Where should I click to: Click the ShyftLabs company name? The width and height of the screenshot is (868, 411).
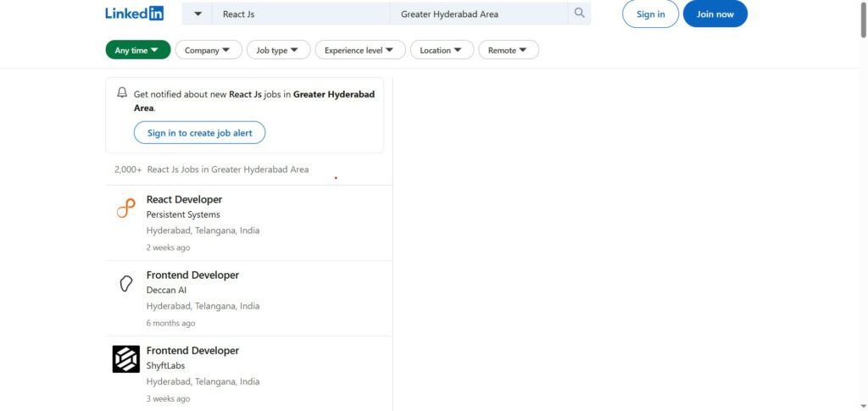tap(165, 365)
